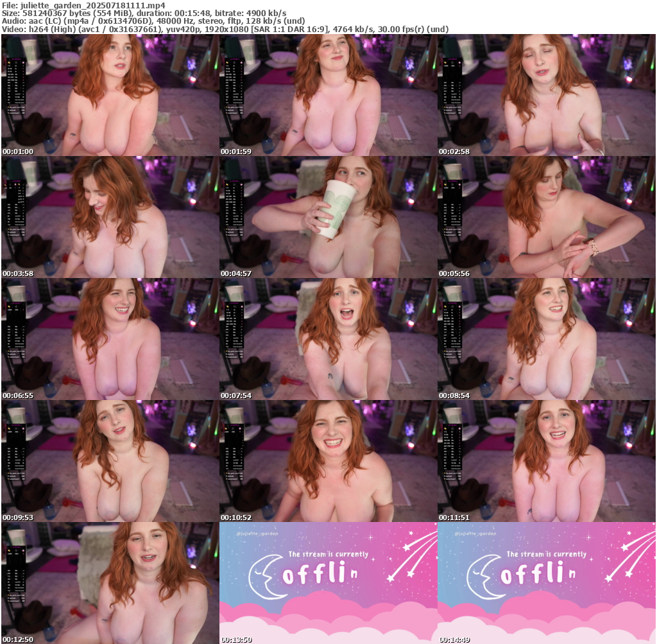
Task: Click the thumbnail at 00:06:55
Action: point(110,339)
